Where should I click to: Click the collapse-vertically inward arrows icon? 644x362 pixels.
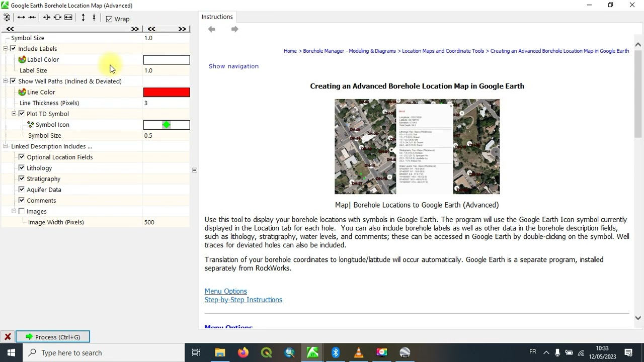tap(94, 18)
